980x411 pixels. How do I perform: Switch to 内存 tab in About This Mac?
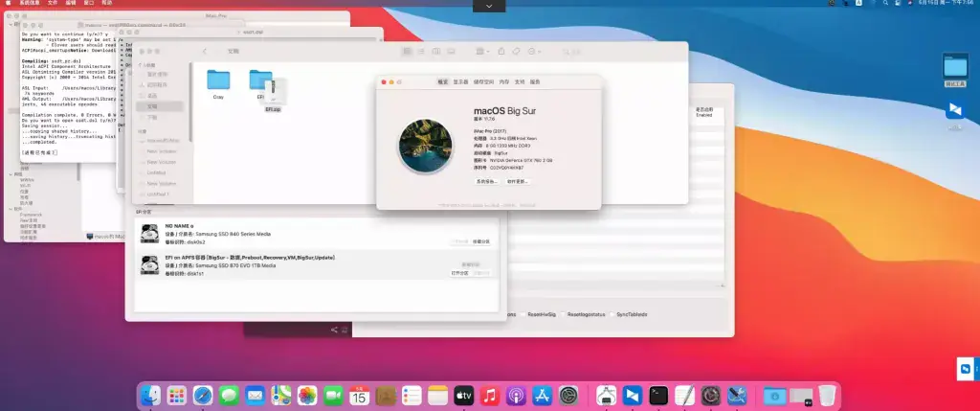[x=504, y=82]
